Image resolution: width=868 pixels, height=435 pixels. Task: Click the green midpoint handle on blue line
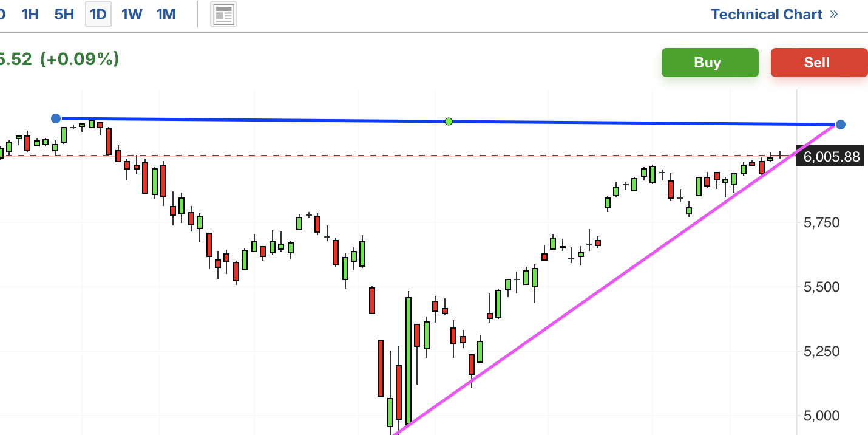tap(449, 122)
